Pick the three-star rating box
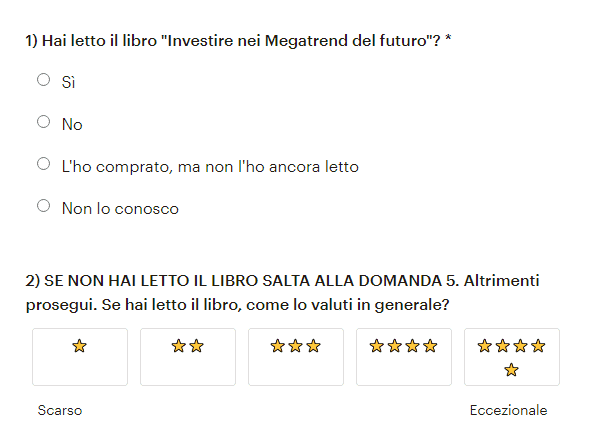 click(296, 357)
